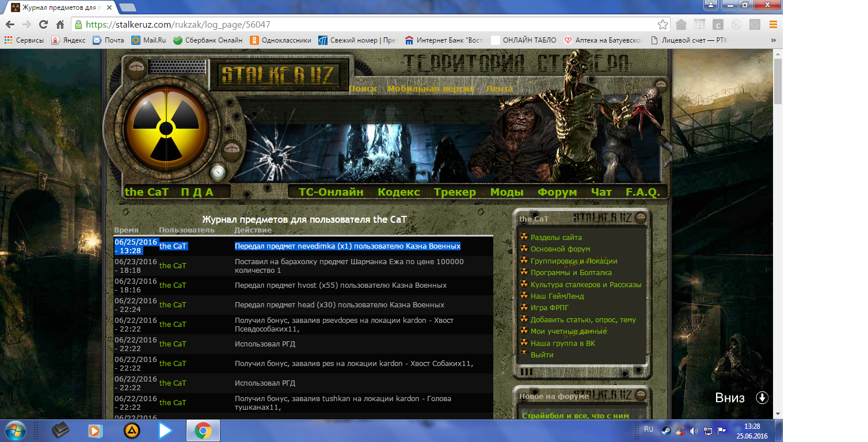Open the Сбербанк Онлайн bookmark
Viewport: 868px width, 442px height.
(207, 40)
